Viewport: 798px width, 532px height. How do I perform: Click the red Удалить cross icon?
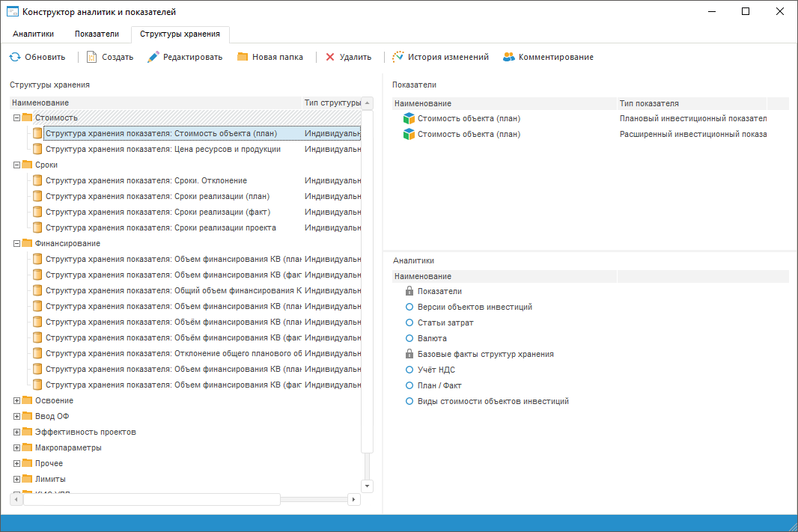pyautogui.click(x=330, y=57)
